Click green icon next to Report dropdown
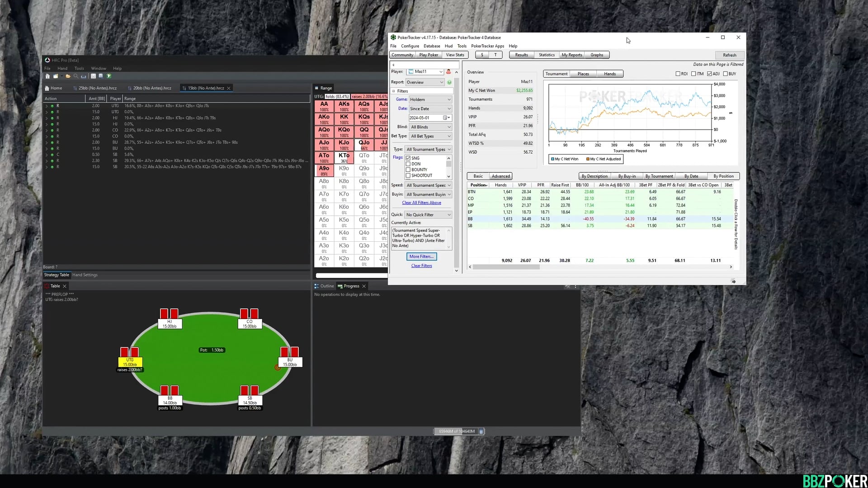Image resolution: width=868 pixels, height=488 pixels. point(449,82)
